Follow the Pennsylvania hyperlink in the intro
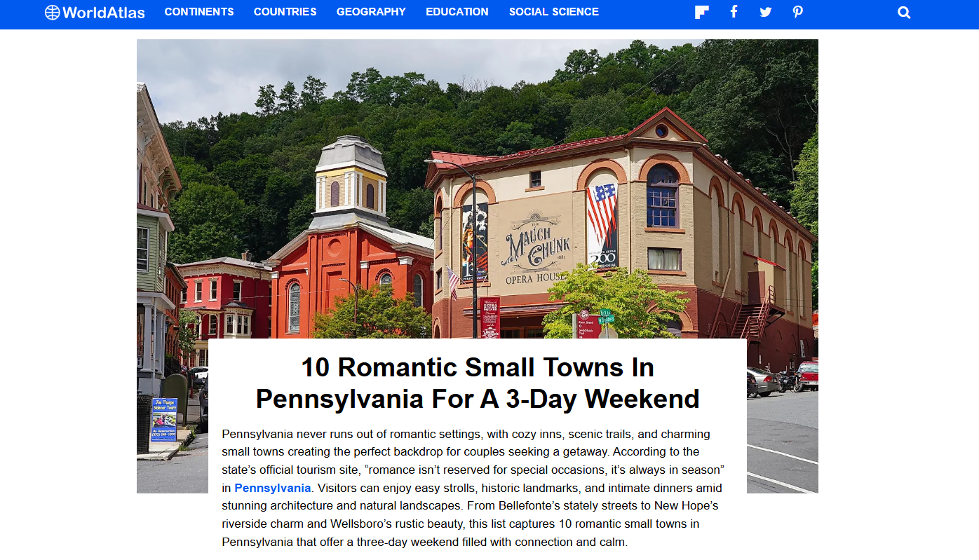Viewport: 979px width, 560px height. tap(272, 487)
